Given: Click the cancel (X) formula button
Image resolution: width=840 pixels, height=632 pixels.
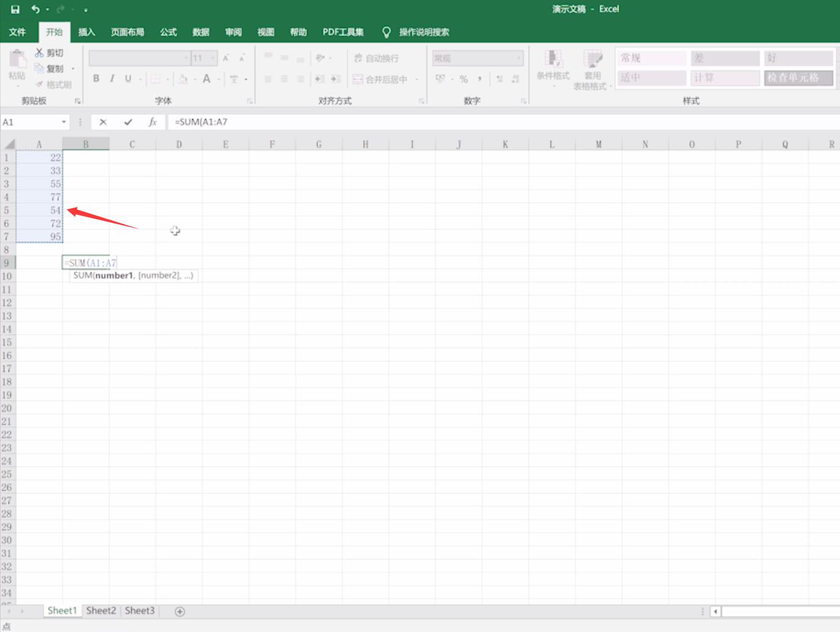Looking at the screenshot, I should (x=103, y=122).
